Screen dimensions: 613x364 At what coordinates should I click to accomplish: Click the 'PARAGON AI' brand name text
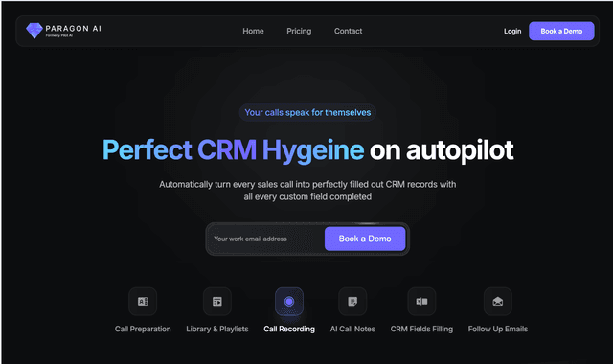click(x=73, y=28)
